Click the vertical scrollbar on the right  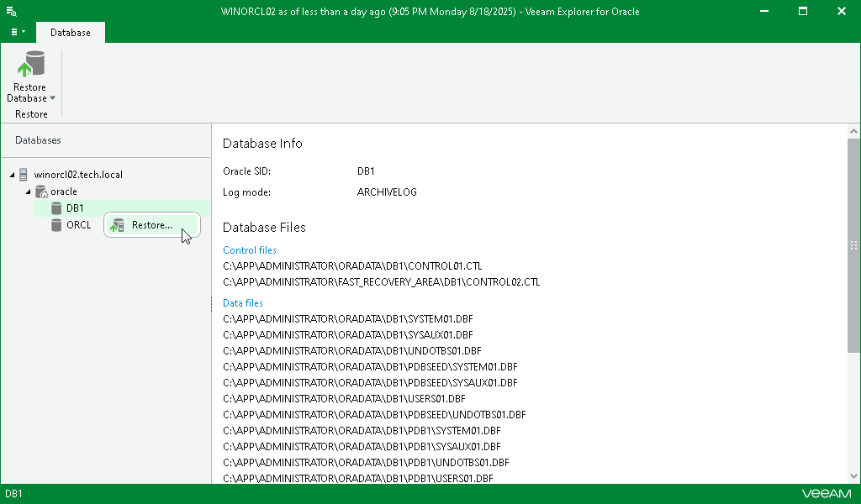click(853, 244)
